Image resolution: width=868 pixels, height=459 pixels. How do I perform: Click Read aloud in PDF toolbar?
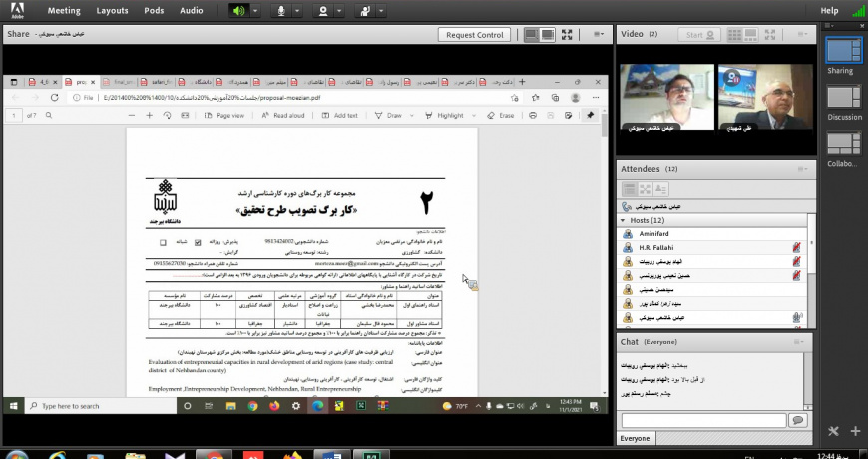pos(283,115)
